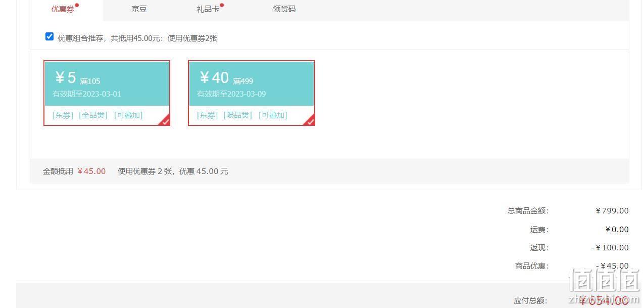Click [东券] tag on the ¥5 coupon
Screen dimensions: 644x308
coord(63,115)
